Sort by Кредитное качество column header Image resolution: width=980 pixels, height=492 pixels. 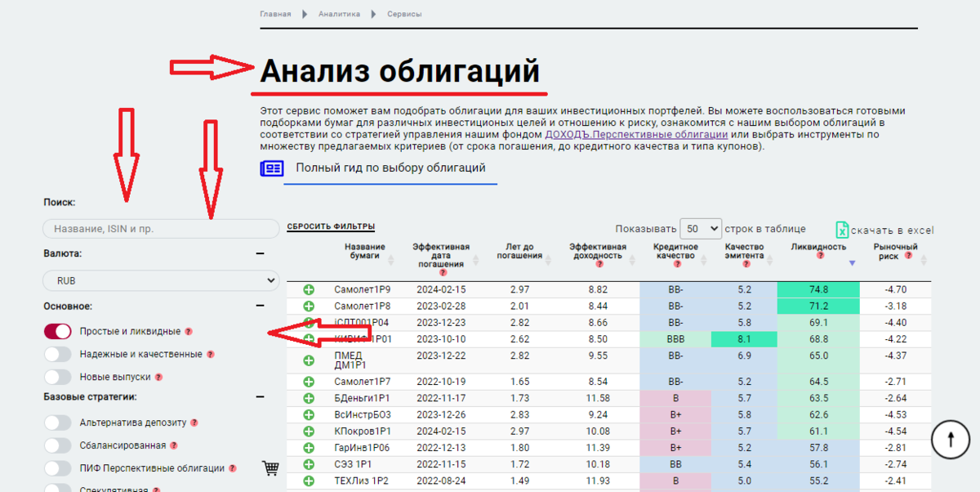pyautogui.click(x=675, y=251)
